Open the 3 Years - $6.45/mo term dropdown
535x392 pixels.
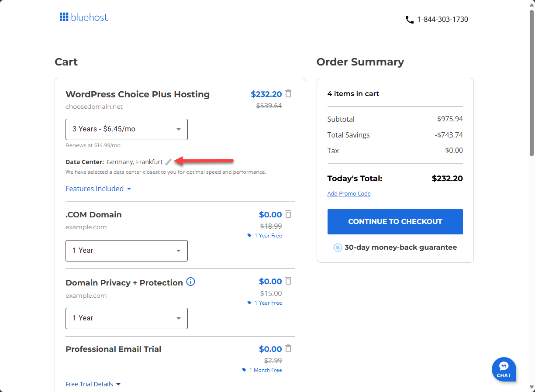pos(126,129)
